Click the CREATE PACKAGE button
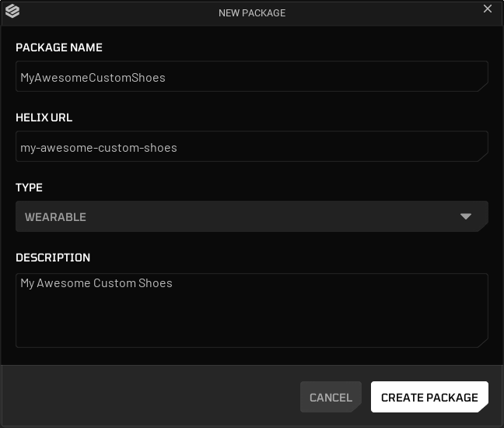 click(x=429, y=397)
